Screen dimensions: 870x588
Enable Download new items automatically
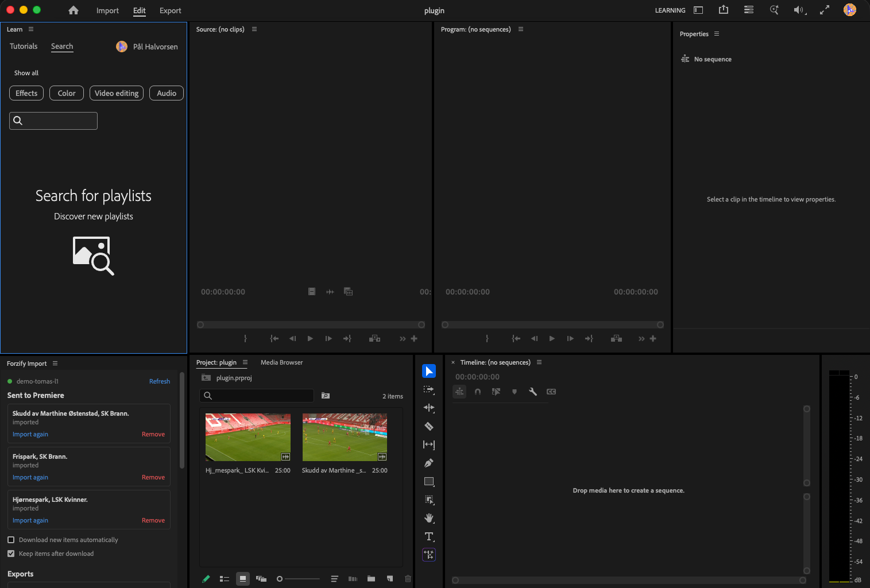11,540
